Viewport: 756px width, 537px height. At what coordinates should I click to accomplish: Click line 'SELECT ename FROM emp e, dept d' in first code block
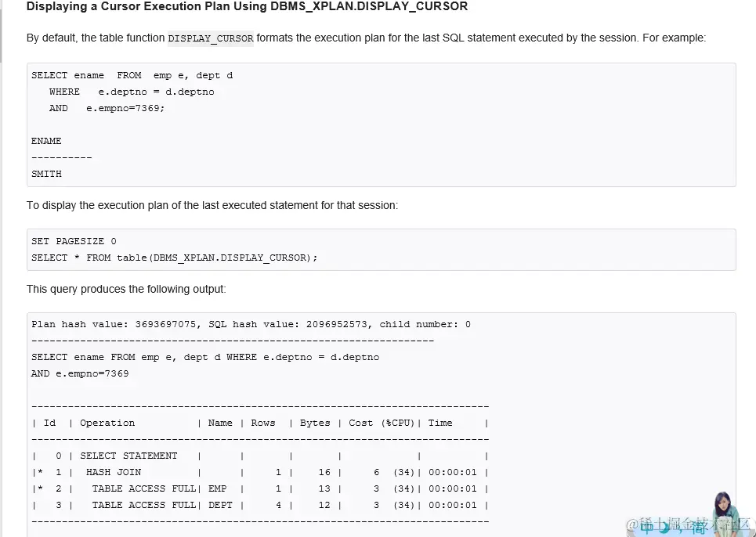coord(132,76)
